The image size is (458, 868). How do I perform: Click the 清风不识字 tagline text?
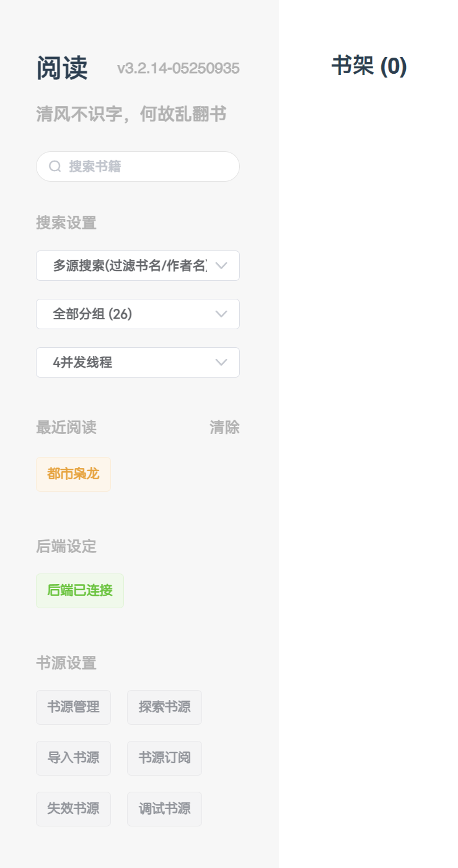(x=131, y=114)
